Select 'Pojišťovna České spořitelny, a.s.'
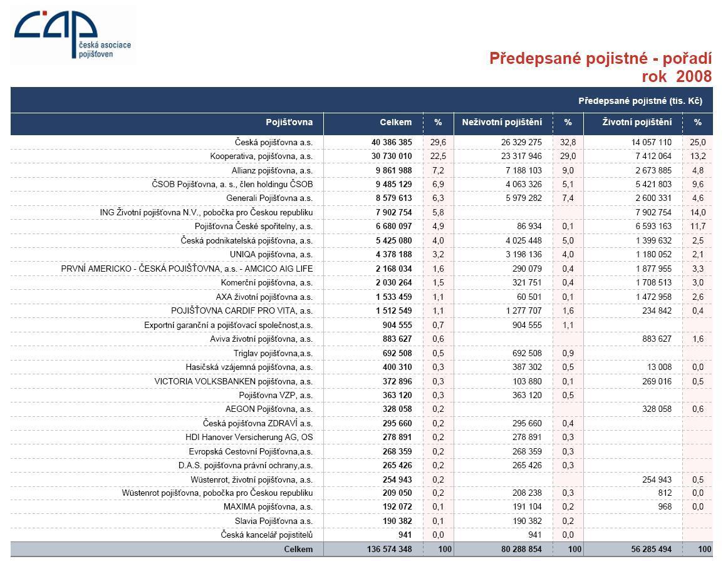This screenshot has width=728, height=564. pyautogui.click(x=254, y=227)
